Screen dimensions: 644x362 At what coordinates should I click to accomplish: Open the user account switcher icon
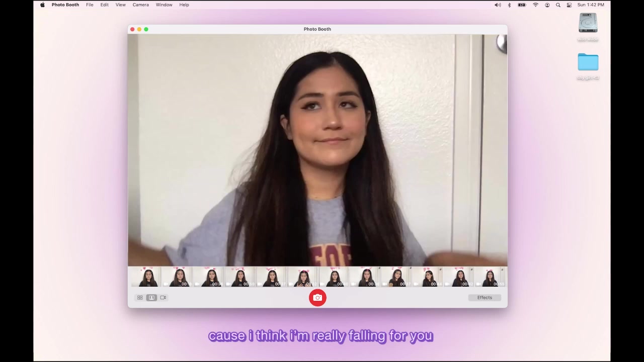pyautogui.click(x=547, y=5)
